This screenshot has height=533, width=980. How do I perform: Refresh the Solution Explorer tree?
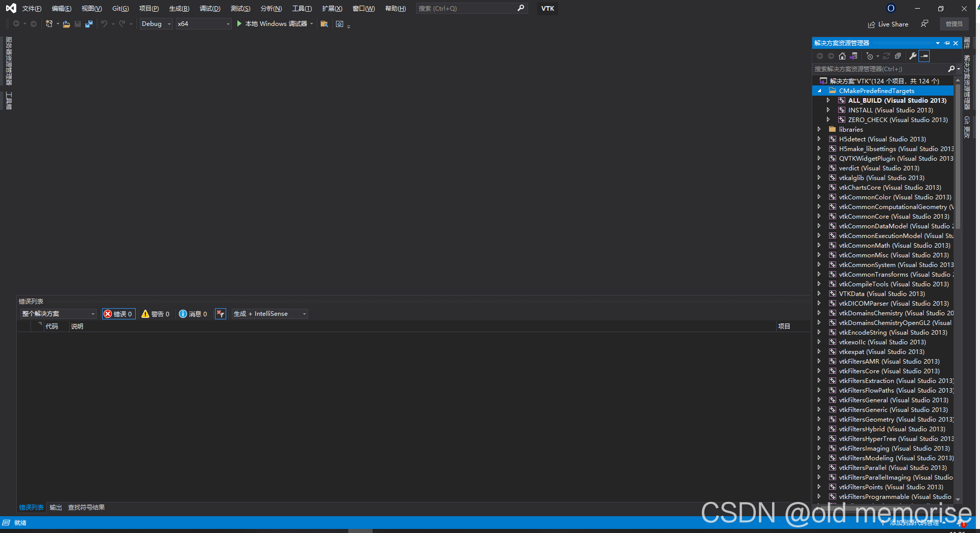pyautogui.click(x=886, y=56)
